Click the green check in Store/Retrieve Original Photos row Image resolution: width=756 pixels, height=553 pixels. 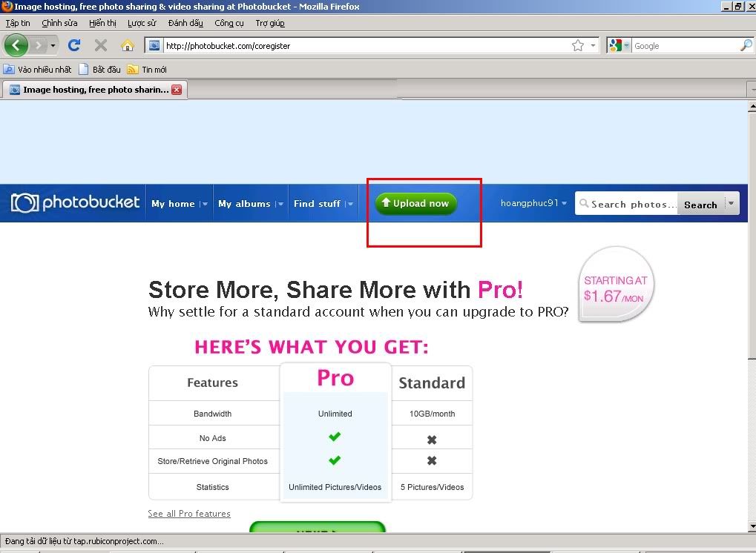click(335, 460)
